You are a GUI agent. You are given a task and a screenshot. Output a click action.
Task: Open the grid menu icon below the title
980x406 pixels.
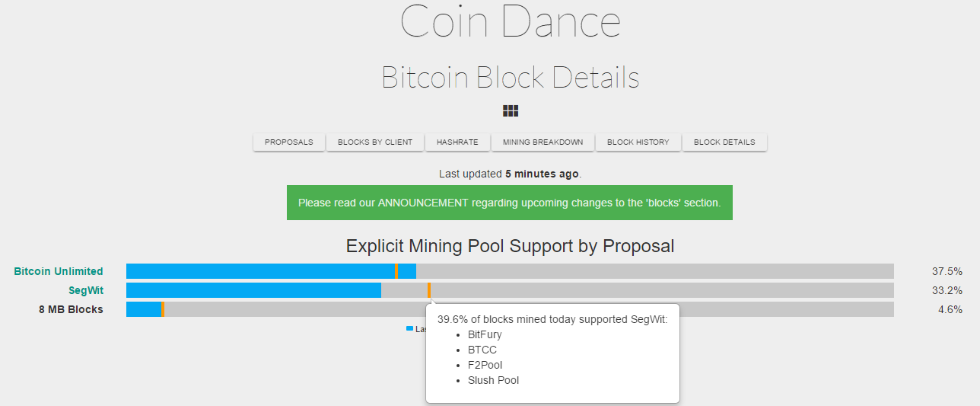(x=511, y=111)
